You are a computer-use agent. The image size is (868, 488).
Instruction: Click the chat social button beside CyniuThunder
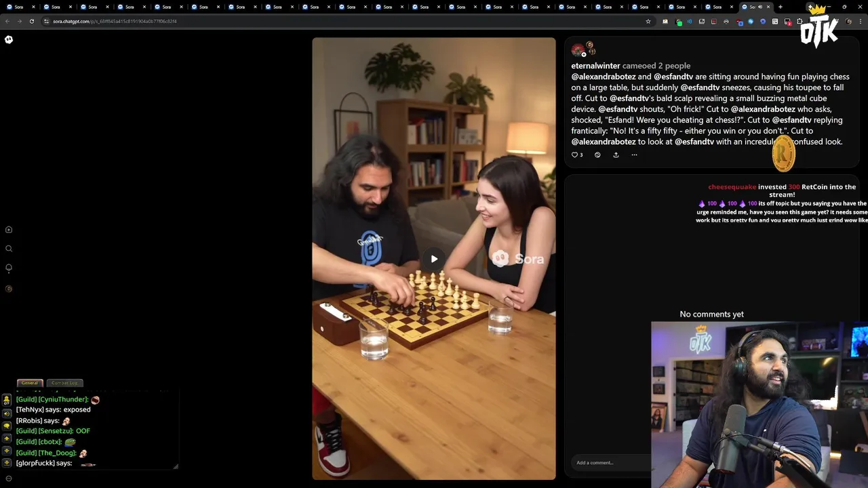click(x=7, y=401)
